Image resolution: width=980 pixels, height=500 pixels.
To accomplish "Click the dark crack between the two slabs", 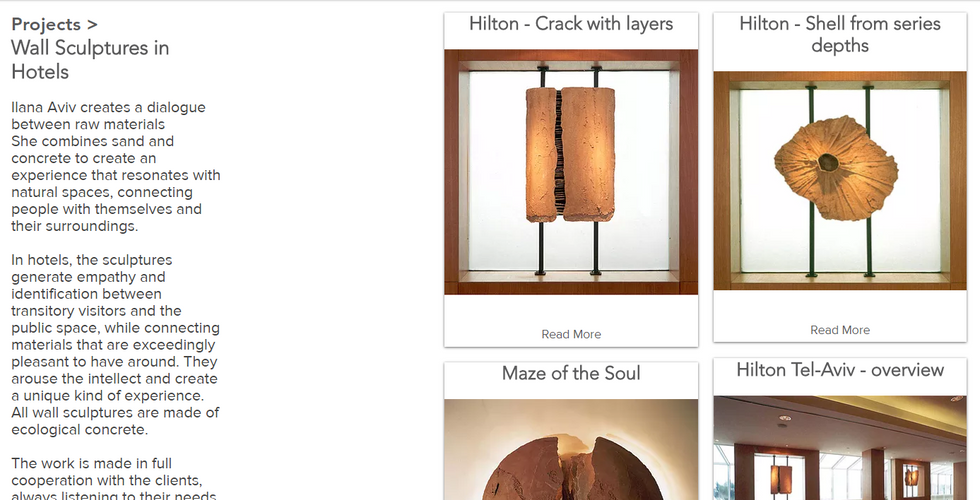I will pos(559,155).
